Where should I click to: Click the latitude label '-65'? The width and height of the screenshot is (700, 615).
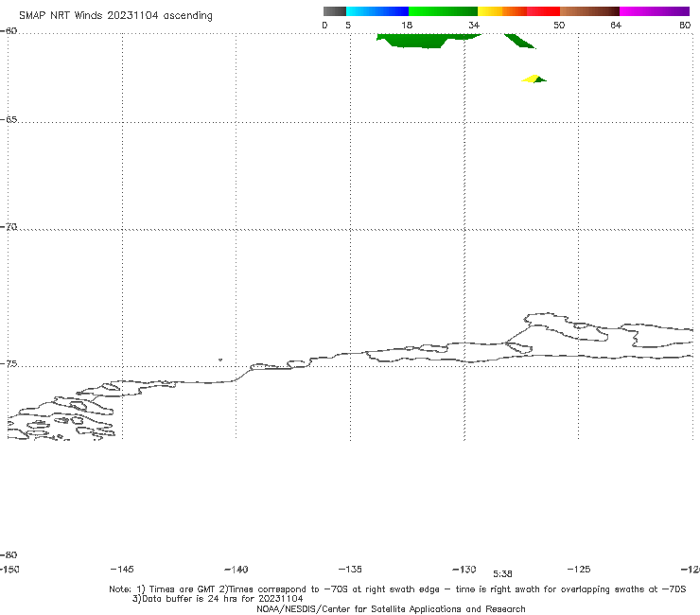pyautogui.click(x=9, y=120)
